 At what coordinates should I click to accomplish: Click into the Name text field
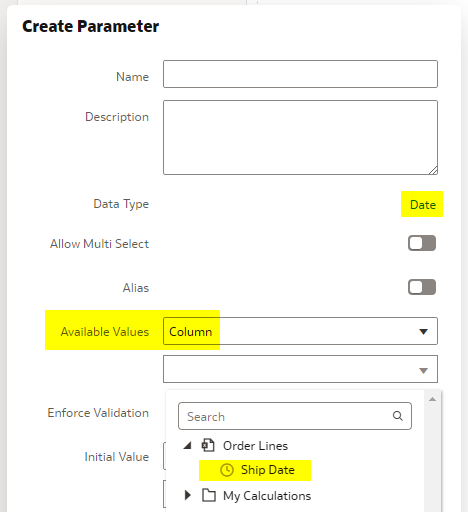[x=300, y=74]
